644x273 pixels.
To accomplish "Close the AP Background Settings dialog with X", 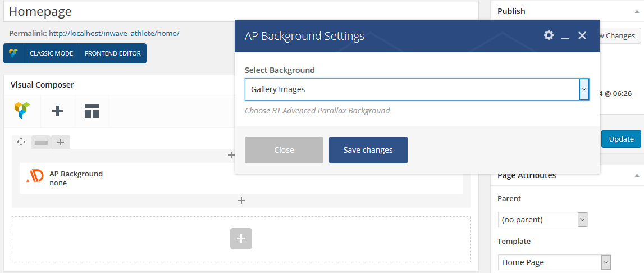I will (x=582, y=35).
